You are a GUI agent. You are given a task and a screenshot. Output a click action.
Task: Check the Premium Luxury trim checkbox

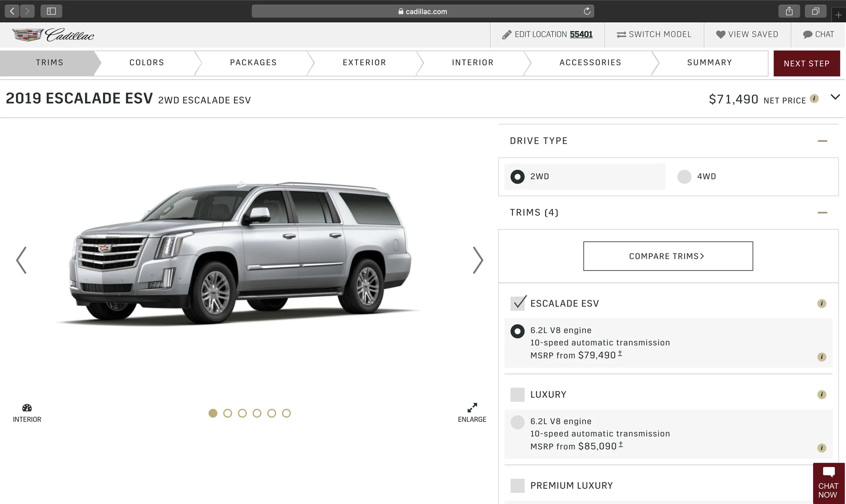coord(517,486)
